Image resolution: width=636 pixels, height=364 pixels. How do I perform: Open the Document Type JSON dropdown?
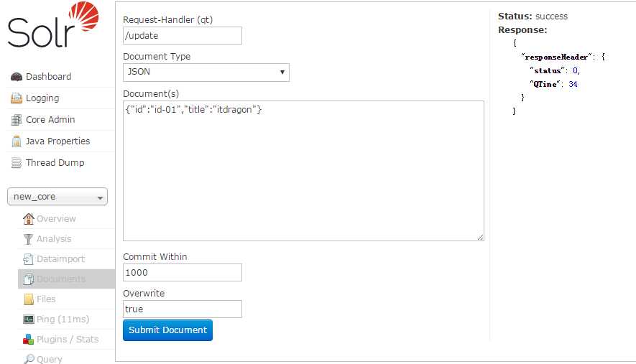pyautogui.click(x=206, y=72)
